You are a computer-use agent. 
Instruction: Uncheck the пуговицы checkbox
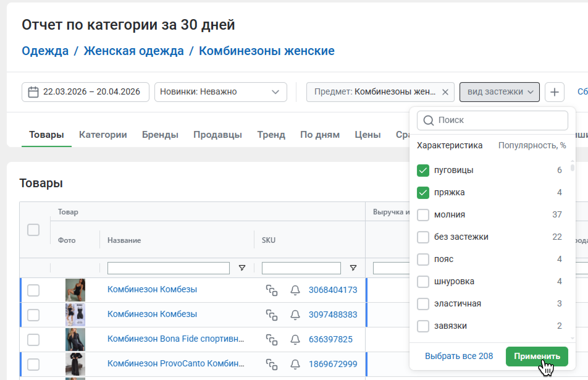tap(423, 171)
